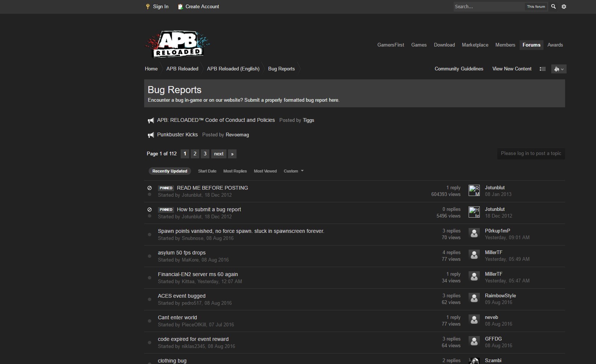Open the list view icon beside View New Content
This screenshot has height=364, width=596.
tap(543, 69)
